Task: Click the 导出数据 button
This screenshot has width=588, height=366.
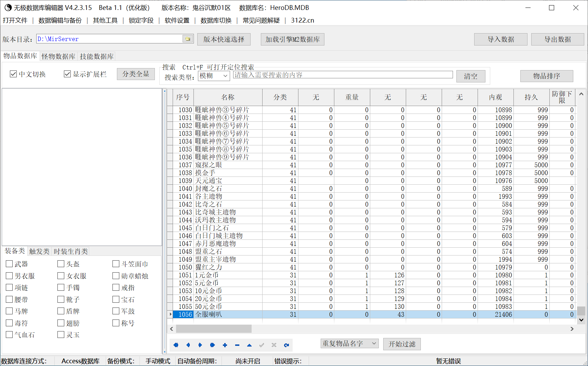Action: tap(558, 39)
